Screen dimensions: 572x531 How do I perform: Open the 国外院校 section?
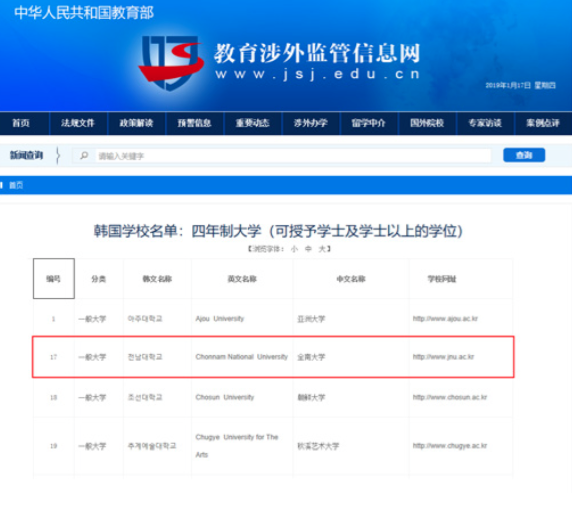[427, 123]
